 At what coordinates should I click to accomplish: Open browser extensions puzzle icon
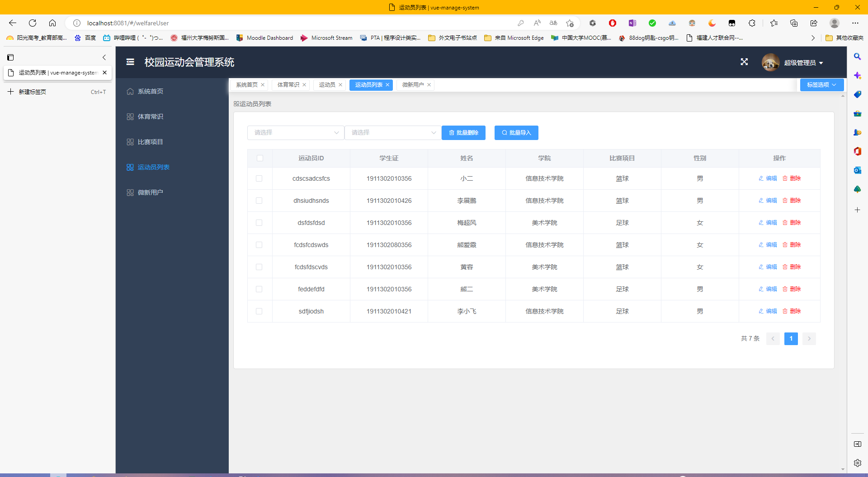pos(752,23)
